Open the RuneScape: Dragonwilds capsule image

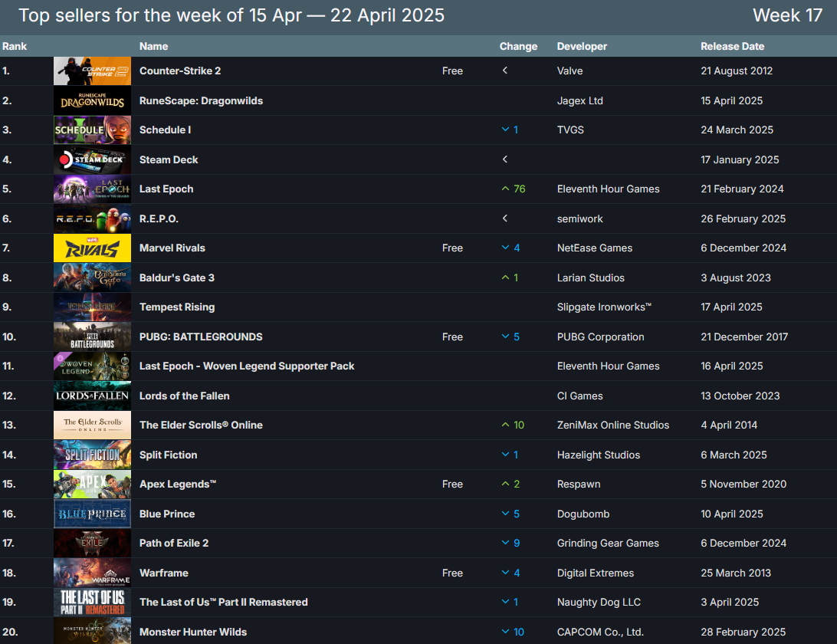92,101
